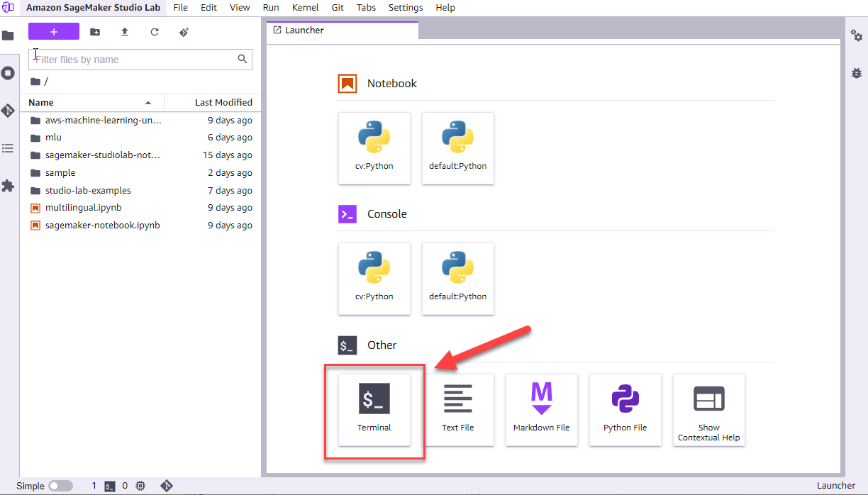Screen dimensions: 868x495
Task: Launch a new Terminal
Action: point(374,410)
